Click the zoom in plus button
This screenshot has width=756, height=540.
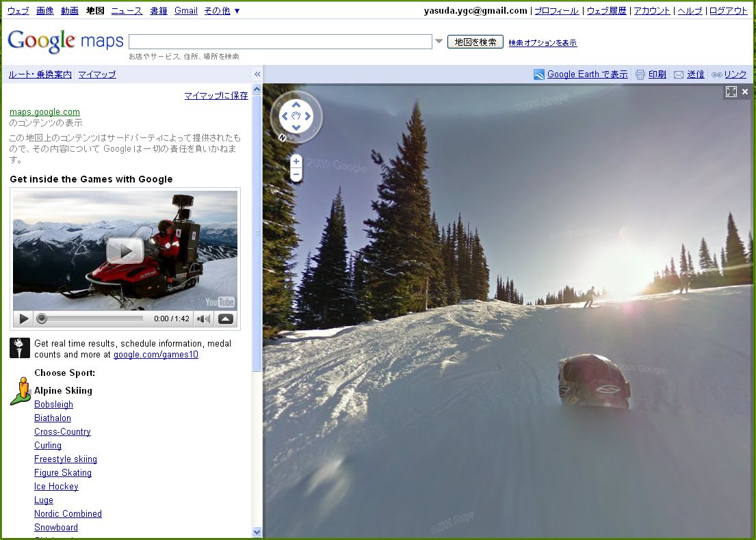click(x=296, y=161)
